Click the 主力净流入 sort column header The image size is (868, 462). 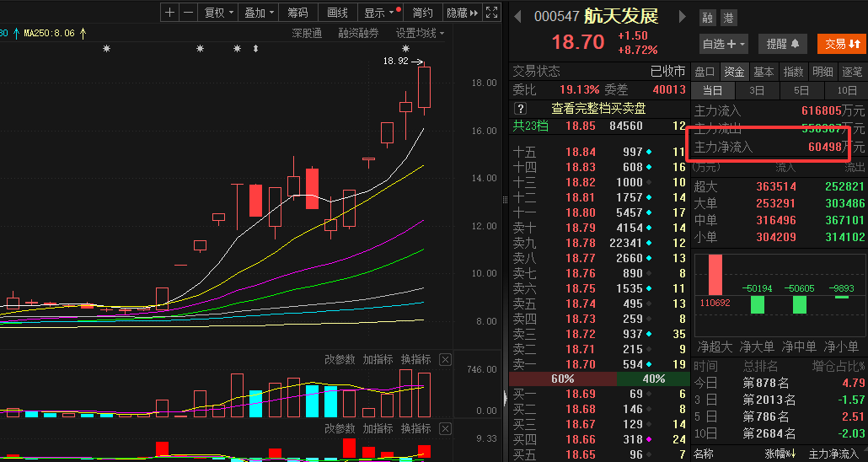tap(833, 454)
